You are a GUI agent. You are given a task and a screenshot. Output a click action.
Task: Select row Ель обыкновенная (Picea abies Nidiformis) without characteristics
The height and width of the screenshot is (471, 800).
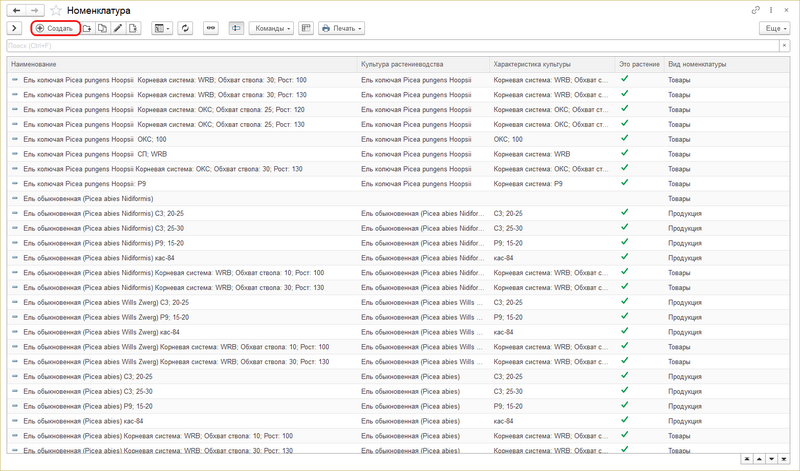[398, 198]
